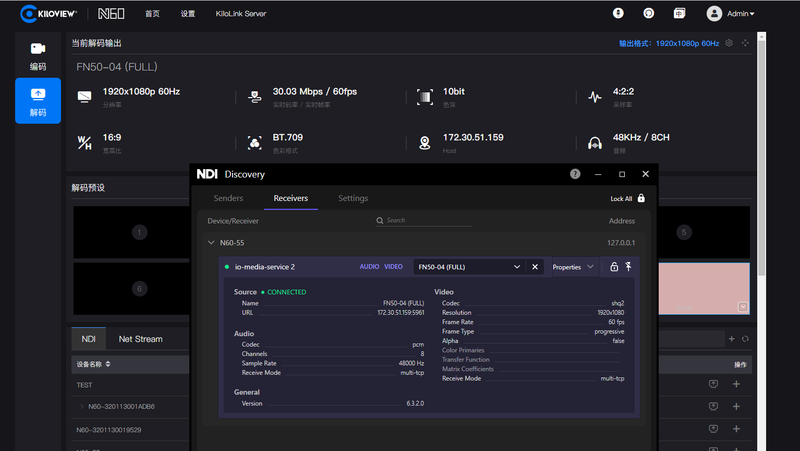Click the source URL 172.30.51.159:5961

pos(401,313)
